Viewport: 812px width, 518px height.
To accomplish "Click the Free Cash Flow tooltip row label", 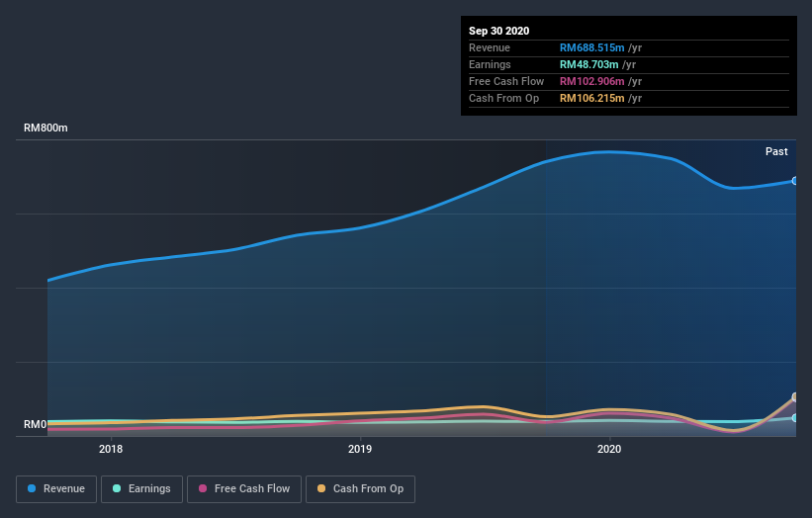I will 506,81.
